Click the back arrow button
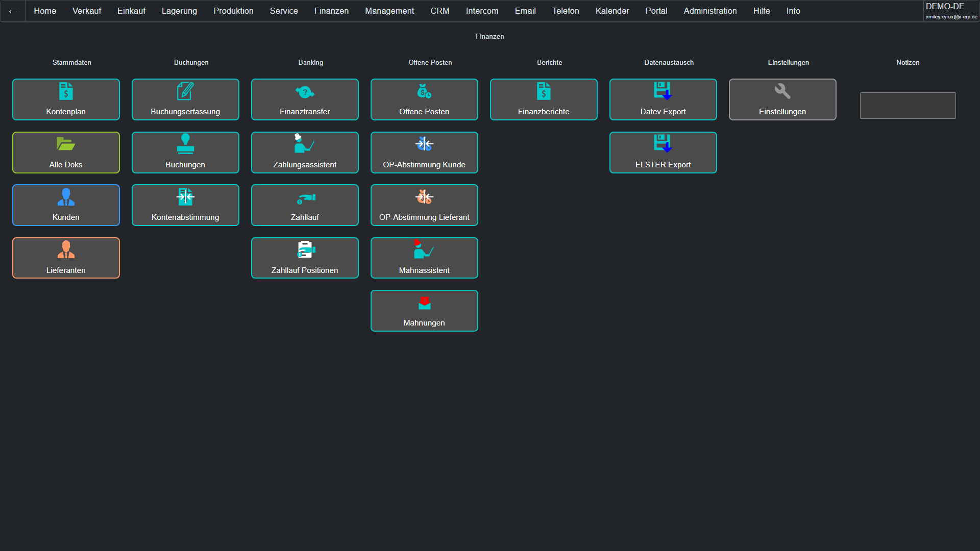 coord(13,11)
